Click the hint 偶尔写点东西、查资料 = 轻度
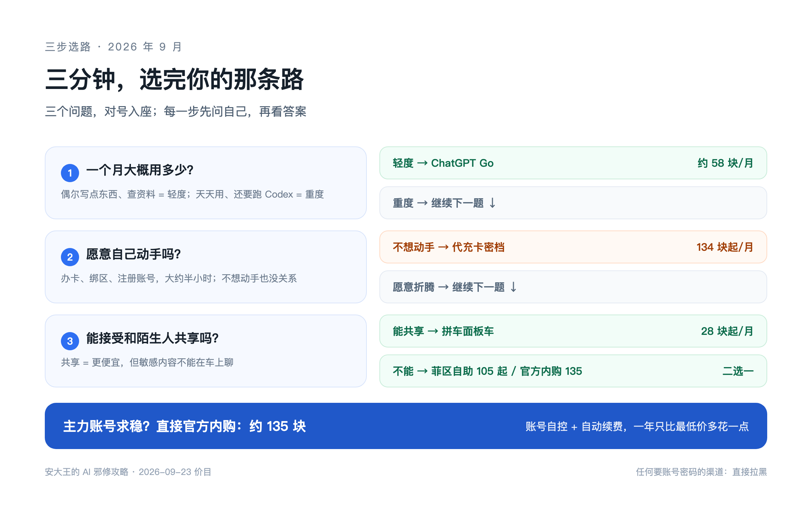This screenshot has height=510, width=812. click(192, 194)
